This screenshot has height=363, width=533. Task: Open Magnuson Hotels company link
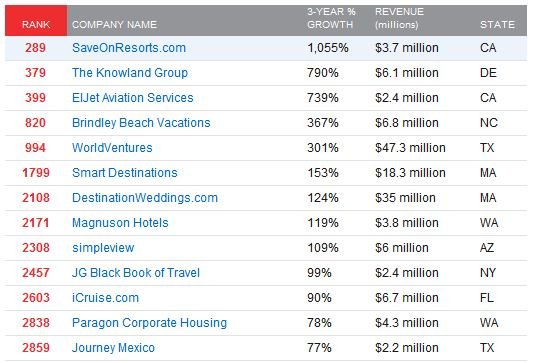tap(120, 223)
